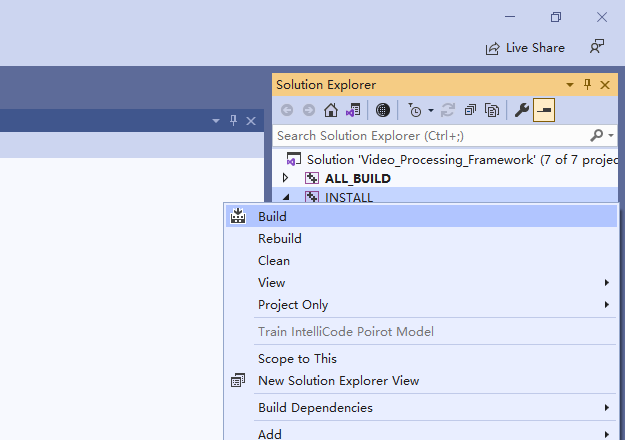Collapse the INSTALL project node
This screenshot has height=440, width=625.
coord(286,196)
